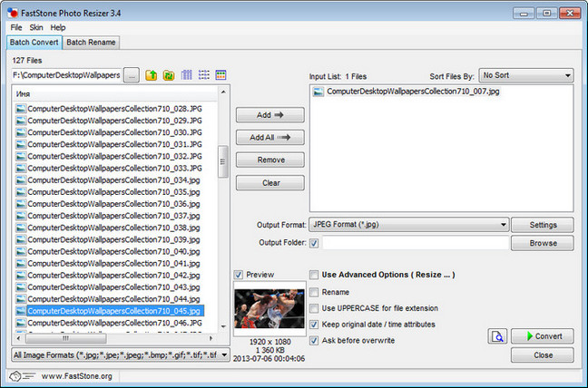This screenshot has width=588, height=388.
Task: Click the FastStone app icon in title bar
Action: coord(13,13)
